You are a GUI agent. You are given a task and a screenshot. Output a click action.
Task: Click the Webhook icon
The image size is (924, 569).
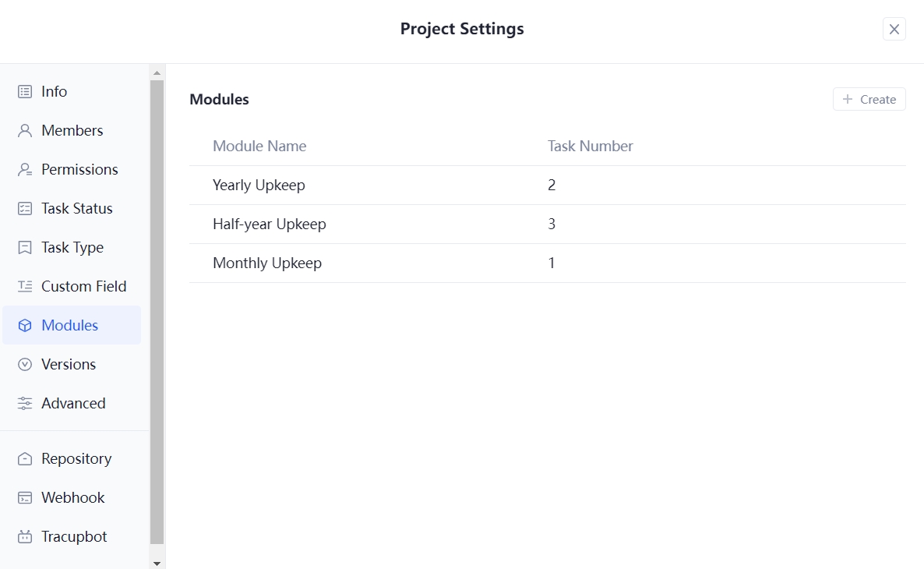[24, 497]
